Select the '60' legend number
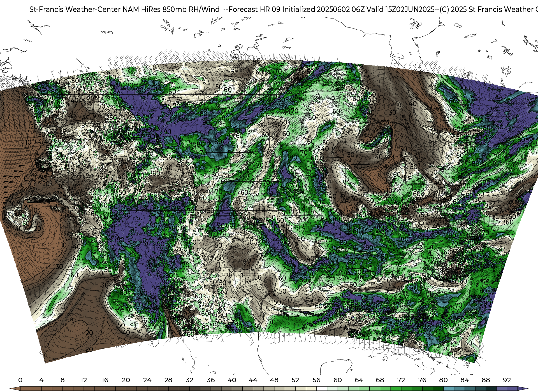Screen dimensions: 538x392 click(338, 380)
